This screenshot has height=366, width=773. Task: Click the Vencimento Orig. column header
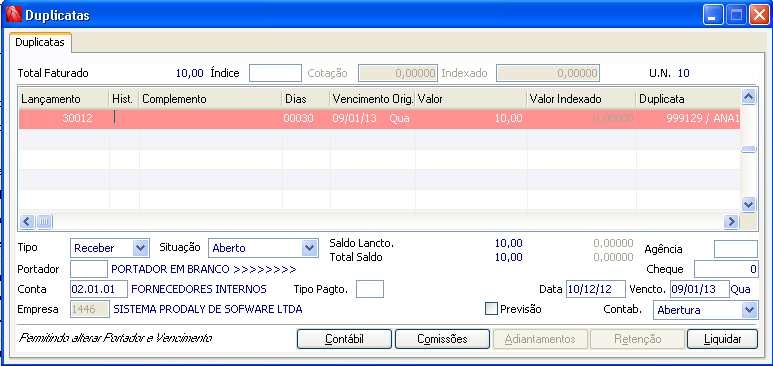(372, 99)
